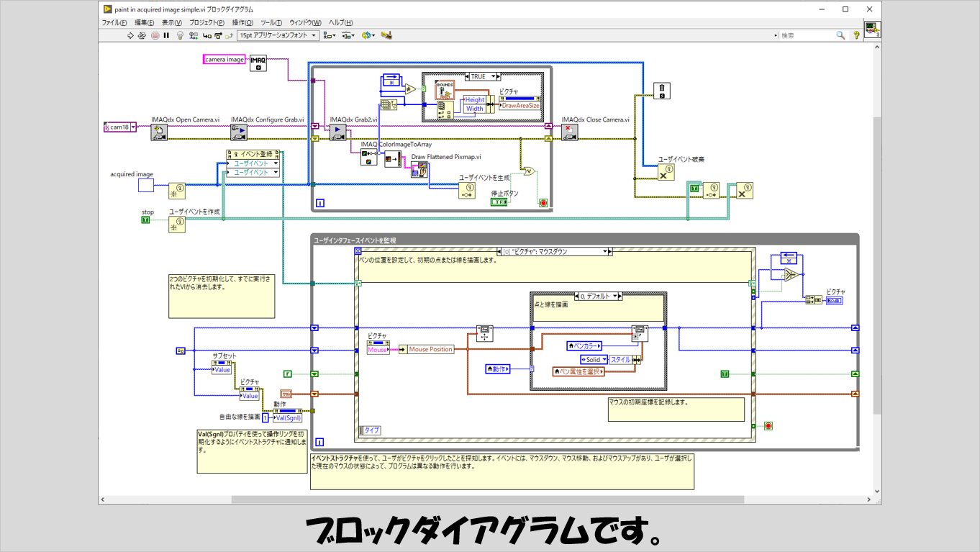Open the 15pt application font dropdown

pos(278,35)
